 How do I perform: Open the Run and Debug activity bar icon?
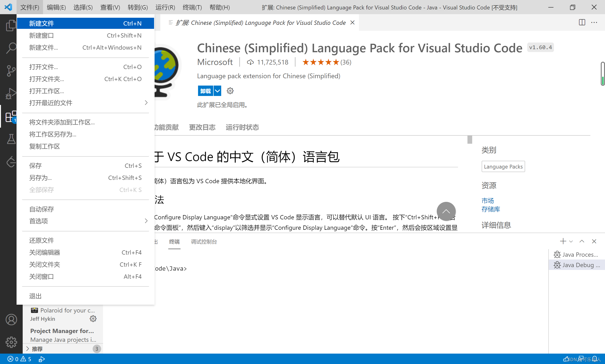point(11,93)
